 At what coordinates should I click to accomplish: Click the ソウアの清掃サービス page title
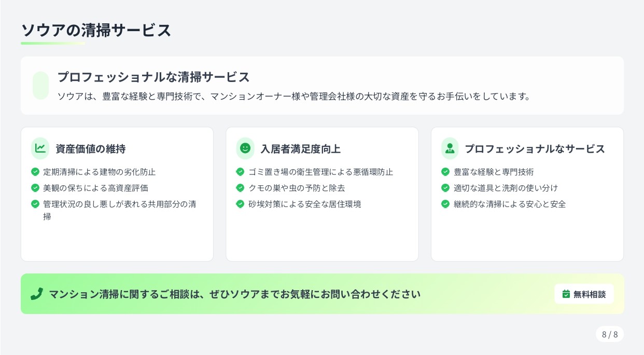[96, 31]
